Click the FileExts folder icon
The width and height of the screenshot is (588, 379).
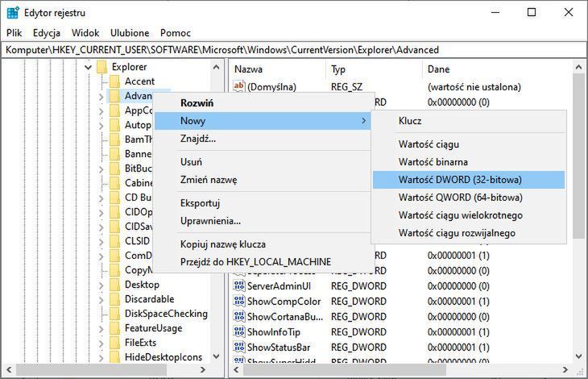pos(115,343)
